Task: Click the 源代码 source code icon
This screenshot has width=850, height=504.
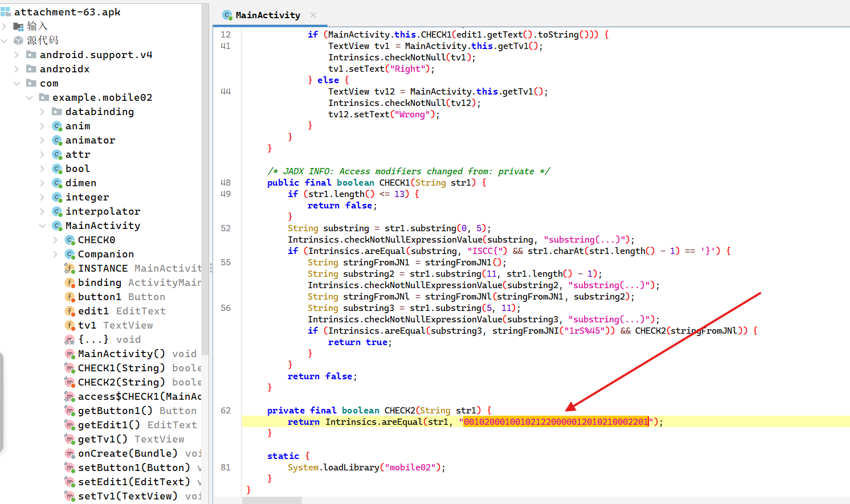Action: coord(19,40)
